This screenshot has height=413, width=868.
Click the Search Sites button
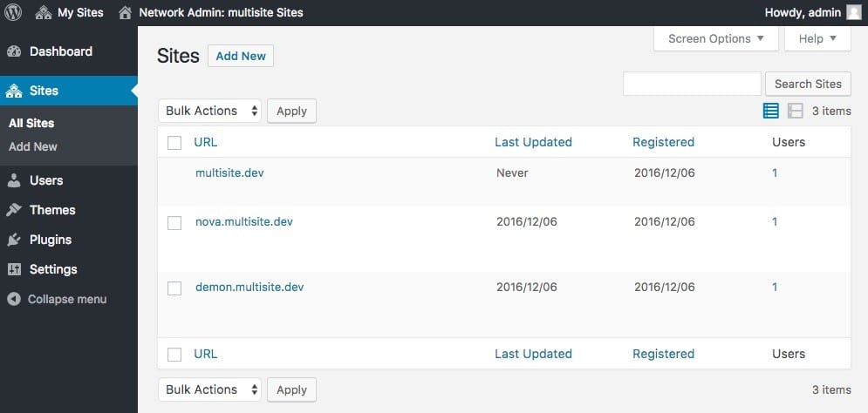tap(808, 84)
